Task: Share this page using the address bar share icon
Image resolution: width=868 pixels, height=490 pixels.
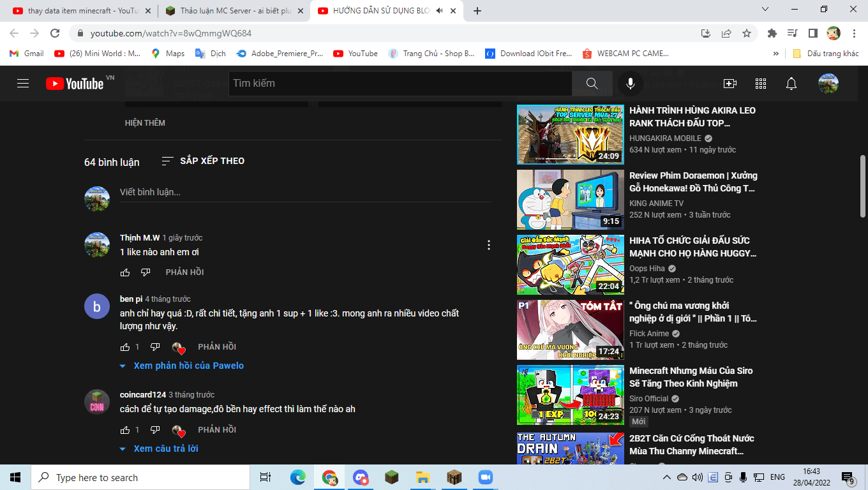Action: pyautogui.click(x=726, y=33)
